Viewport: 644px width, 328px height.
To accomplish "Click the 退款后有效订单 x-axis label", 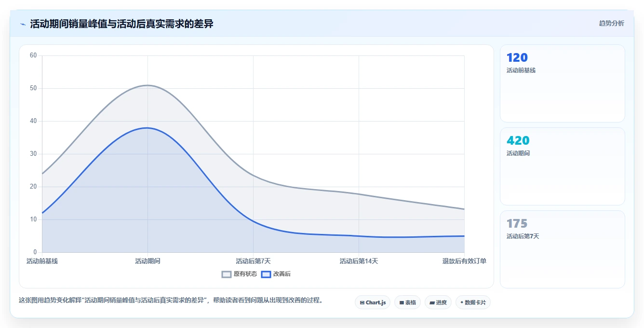I will 464,261.
